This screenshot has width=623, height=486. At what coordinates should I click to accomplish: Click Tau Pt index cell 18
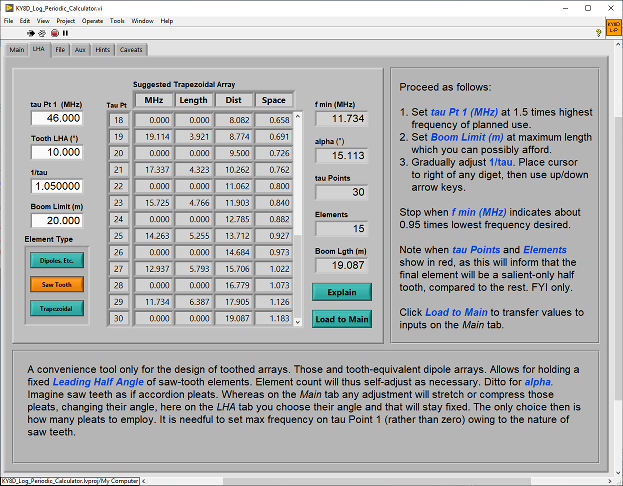coord(118,120)
